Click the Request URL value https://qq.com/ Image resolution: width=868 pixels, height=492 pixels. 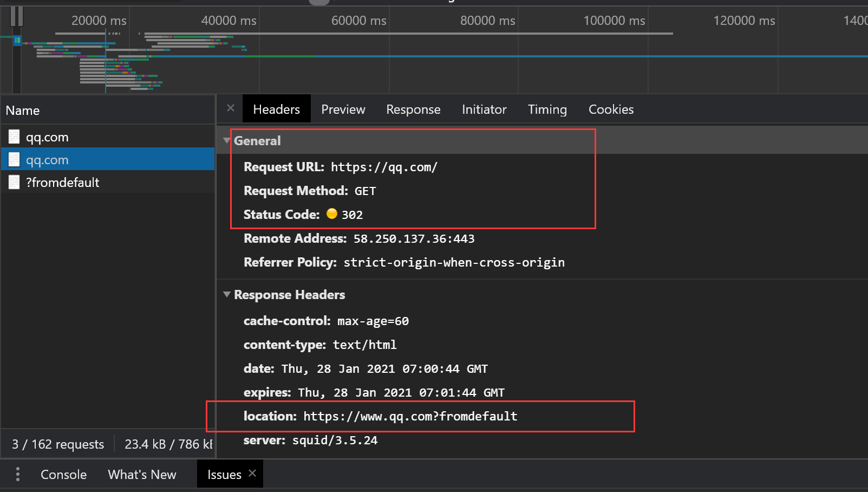pos(384,167)
